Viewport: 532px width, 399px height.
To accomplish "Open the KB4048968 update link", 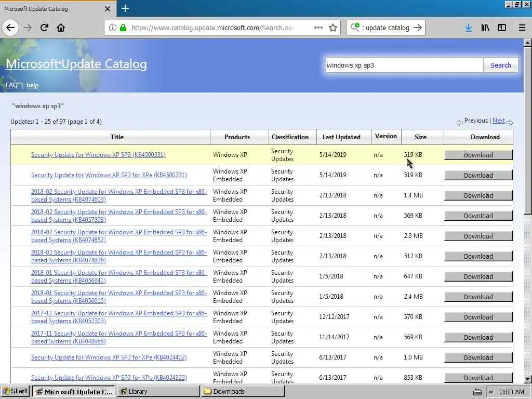I will click(119, 337).
